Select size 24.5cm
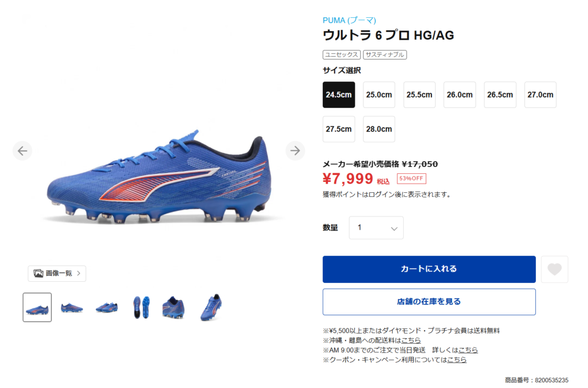Image resolution: width=588 pixels, height=388 pixels. pyautogui.click(x=339, y=95)
